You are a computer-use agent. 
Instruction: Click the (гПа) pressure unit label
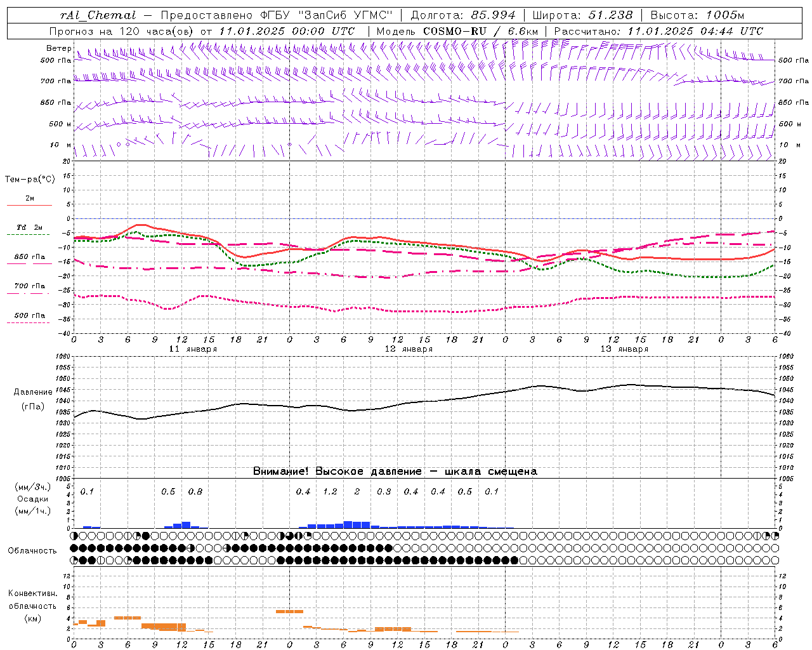33,407
